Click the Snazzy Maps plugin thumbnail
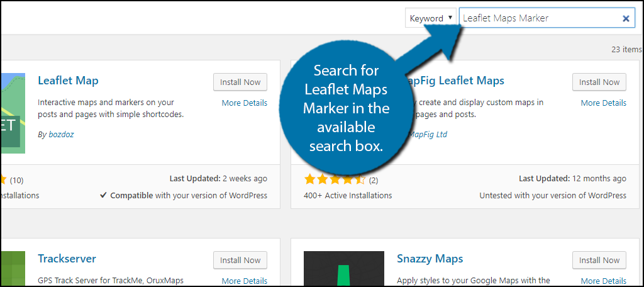This screenshot has width=644, height=287. [344, 269]
